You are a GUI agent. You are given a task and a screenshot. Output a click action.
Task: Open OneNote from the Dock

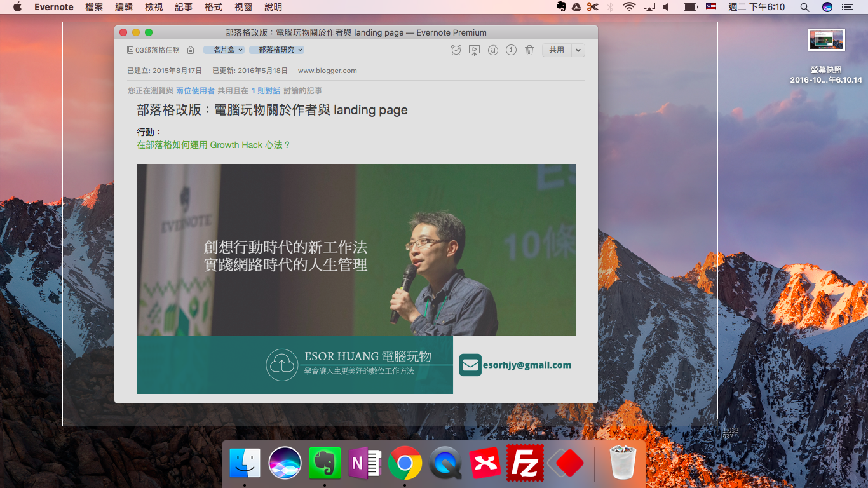(365, 463)
